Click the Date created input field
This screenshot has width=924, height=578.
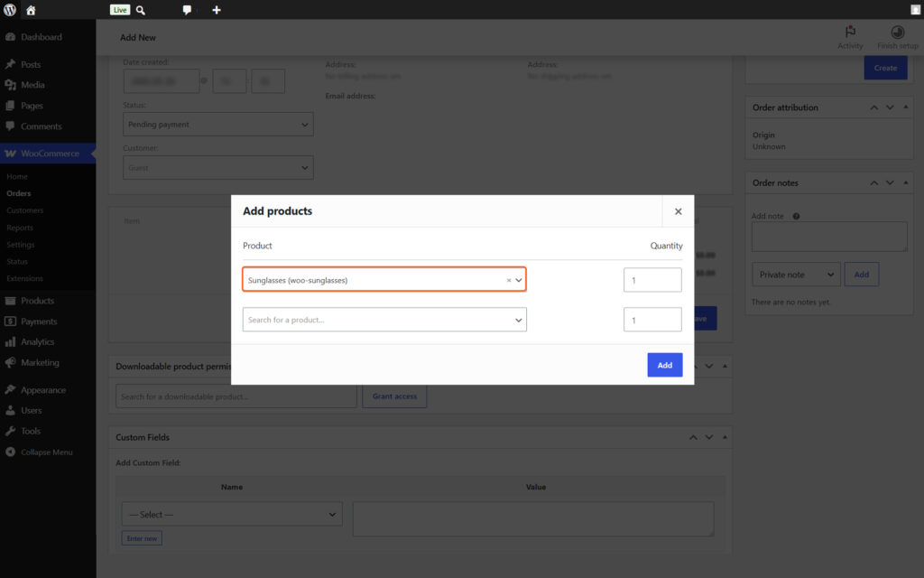click(x=162, y=81)
